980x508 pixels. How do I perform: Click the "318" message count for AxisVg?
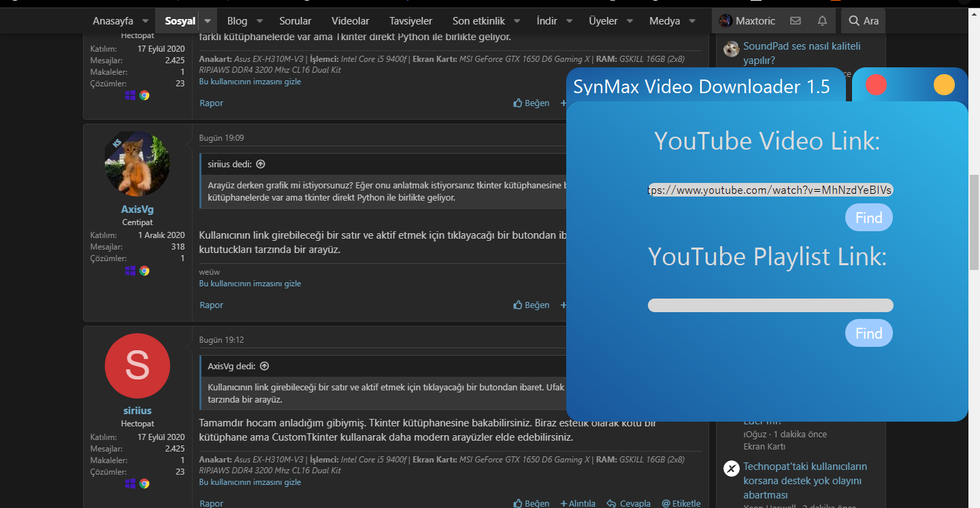178,247
